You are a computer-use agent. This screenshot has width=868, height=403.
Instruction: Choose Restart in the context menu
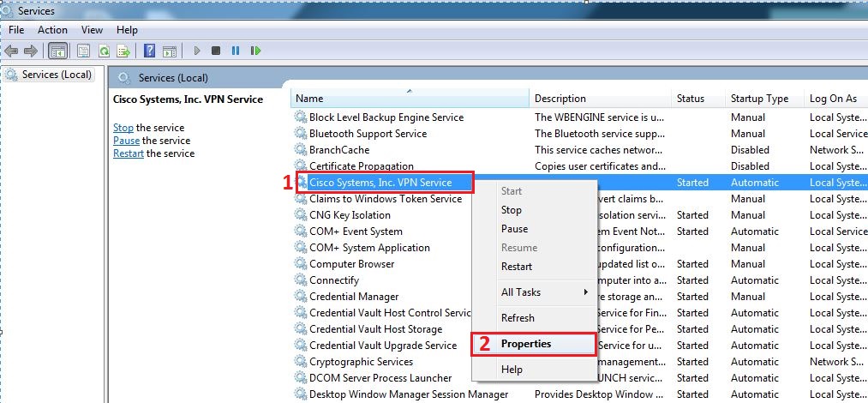pyautogui.click(x=534, y=267)
